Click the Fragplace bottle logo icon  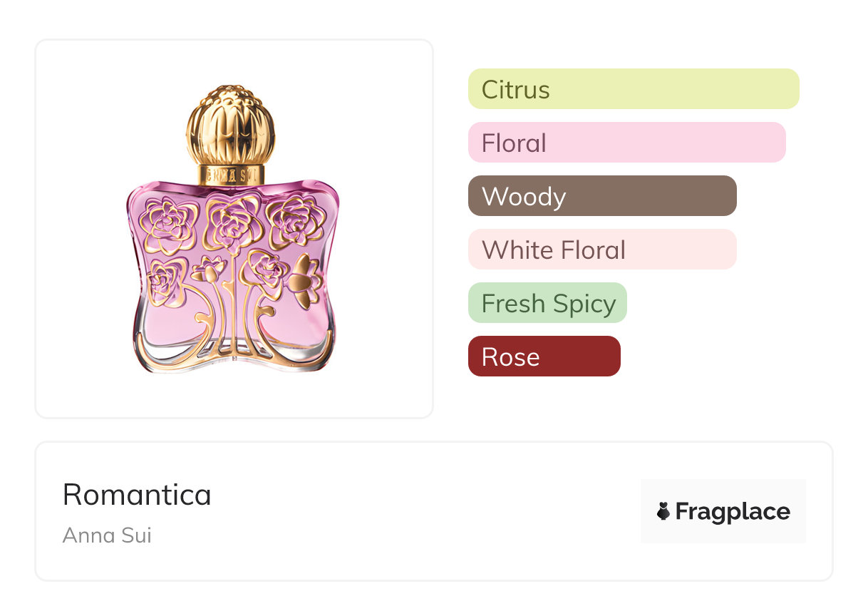tap(663, 511)
